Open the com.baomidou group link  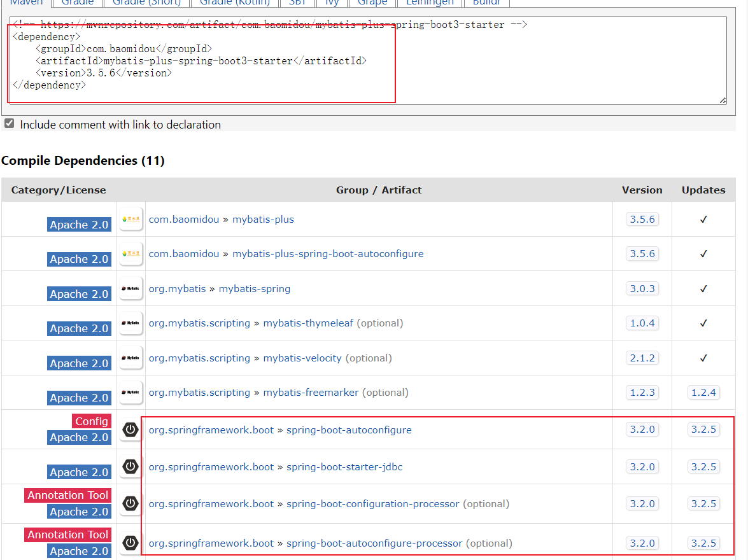coord(184,219)
